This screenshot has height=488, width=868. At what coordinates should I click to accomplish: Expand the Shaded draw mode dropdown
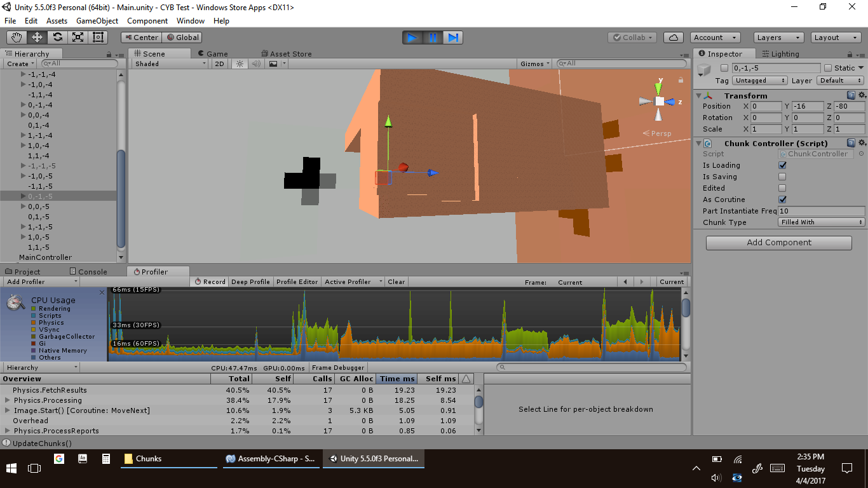pyautogui.click(x=170, y=64)
